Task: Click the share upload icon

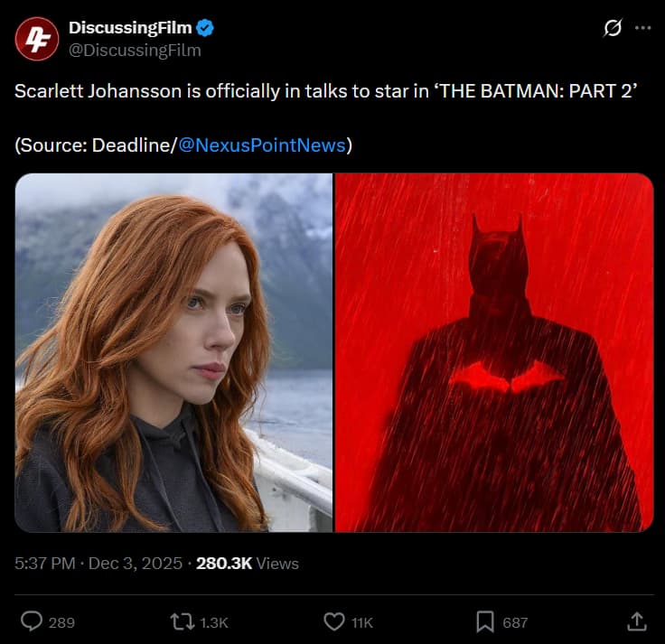Action: pos(636,621)
